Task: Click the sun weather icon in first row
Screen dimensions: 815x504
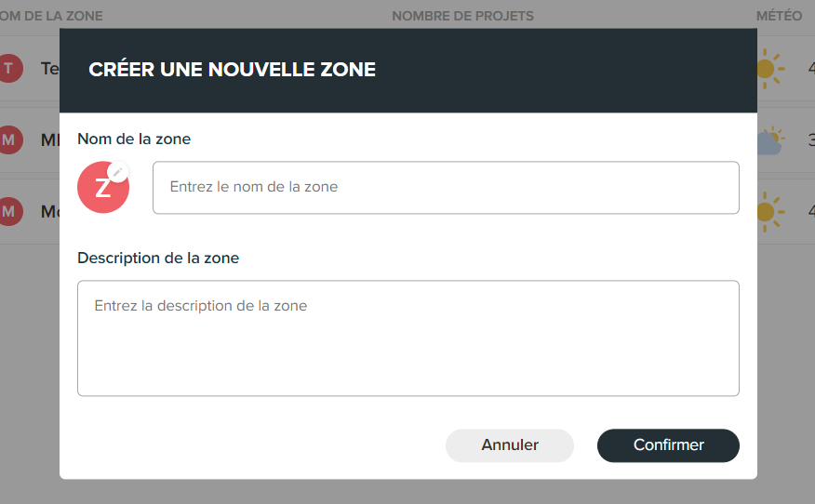Action: (x=771, y=69)
